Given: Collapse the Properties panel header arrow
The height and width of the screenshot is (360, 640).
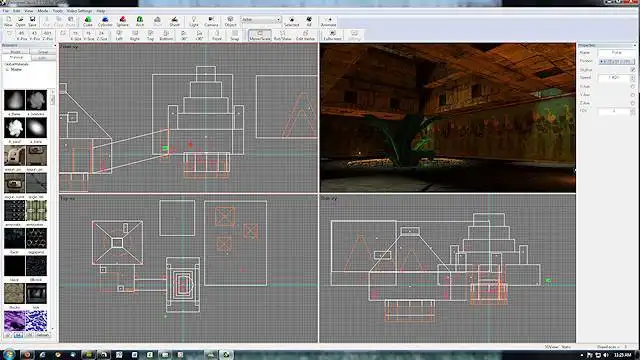Looking at the screenshot, I should (x=635, y=45).
